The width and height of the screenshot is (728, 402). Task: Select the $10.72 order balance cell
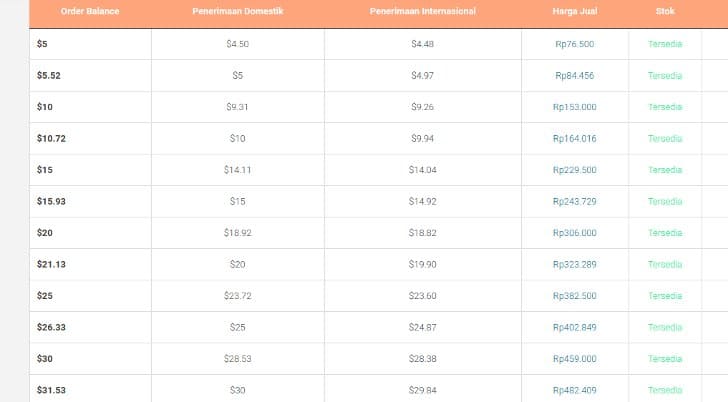tap(51, 138)
